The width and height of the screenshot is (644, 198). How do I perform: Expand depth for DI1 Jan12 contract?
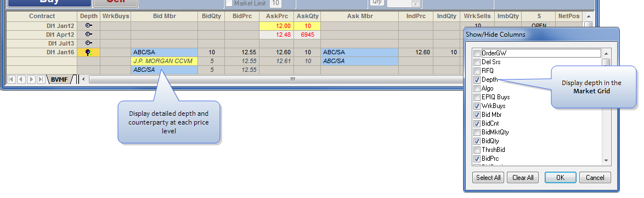click(x=88, y=25)
